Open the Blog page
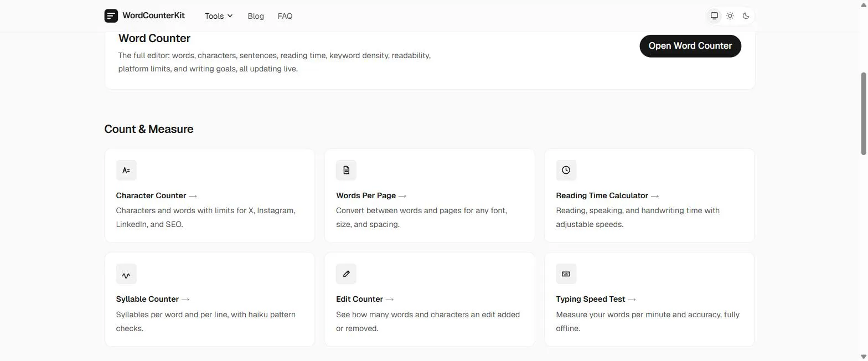This screenshot has width=868, height=361. 256,16
